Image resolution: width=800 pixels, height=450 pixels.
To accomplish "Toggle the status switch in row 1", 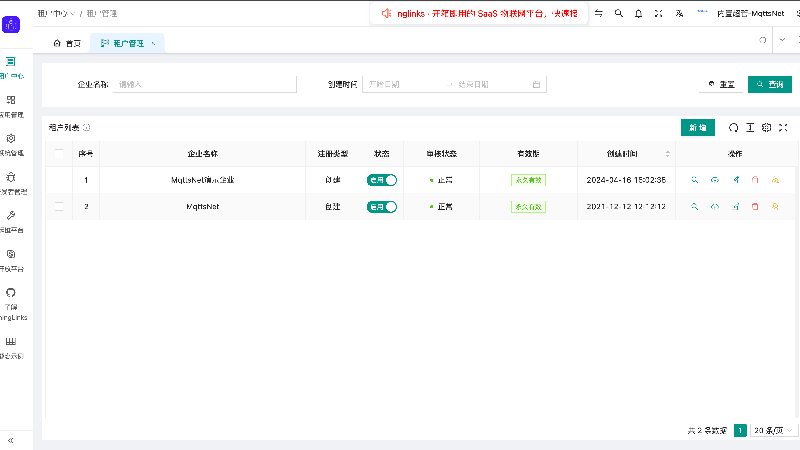I will 382,180.
